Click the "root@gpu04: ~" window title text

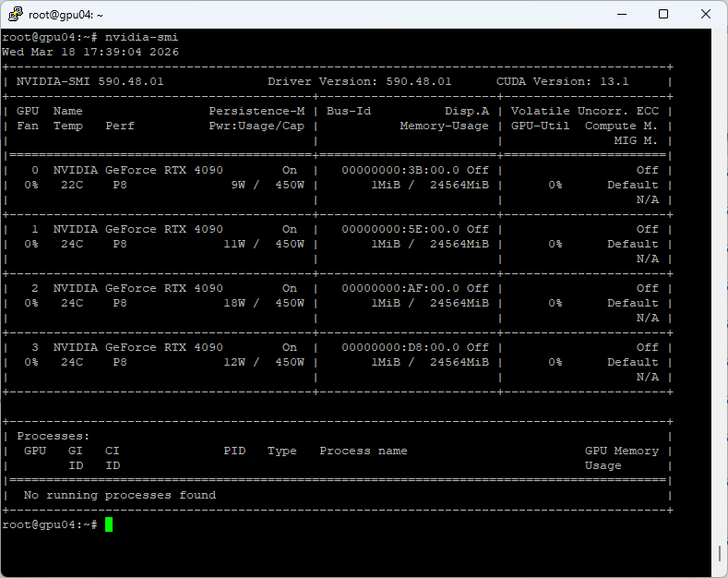click(66, 15)
